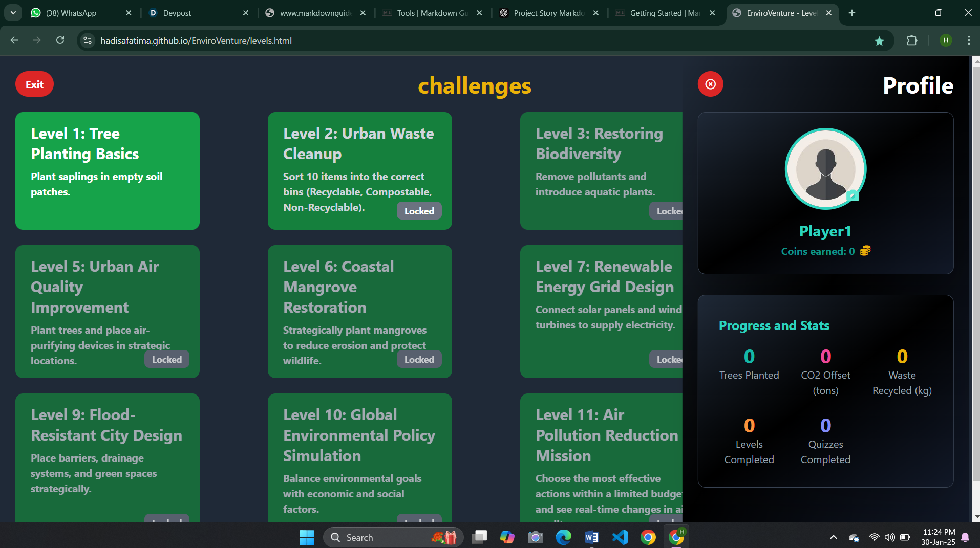
Task: Click Level 7 Renewable Energy Grid card
Action: point(601,312)
